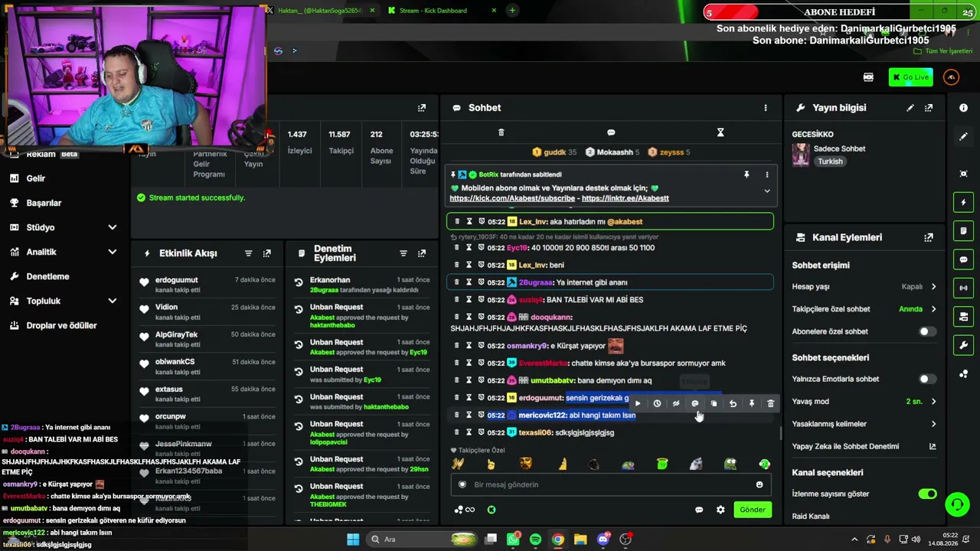980x551 pixels.
Task: Pop out the Kanal Eylemleri panel
Action: (929, 237)
